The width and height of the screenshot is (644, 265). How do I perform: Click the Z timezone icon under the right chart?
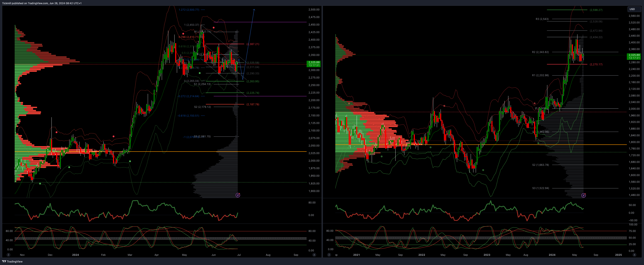(x=329, y=255)
